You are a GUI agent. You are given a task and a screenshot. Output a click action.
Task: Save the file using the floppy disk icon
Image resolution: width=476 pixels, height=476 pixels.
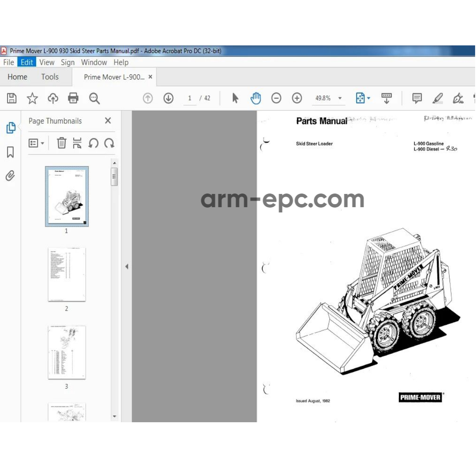point(11,98)
